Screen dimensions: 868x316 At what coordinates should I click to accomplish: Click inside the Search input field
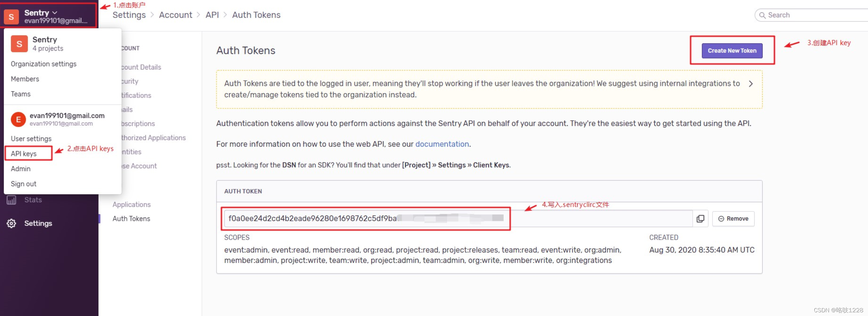(x=809, y=15)
